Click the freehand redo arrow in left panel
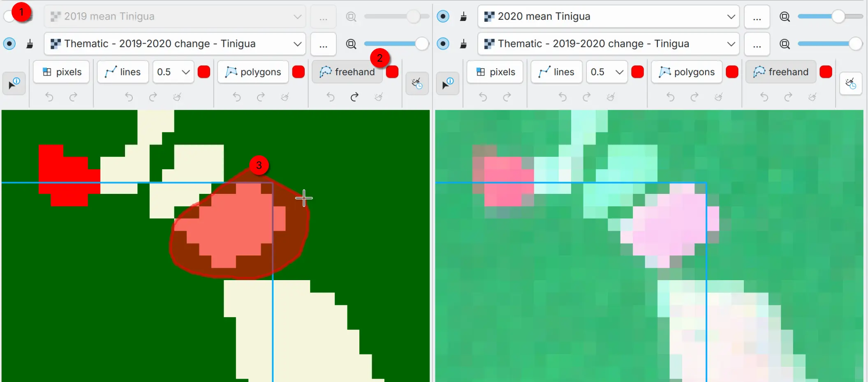 point(354,97)
